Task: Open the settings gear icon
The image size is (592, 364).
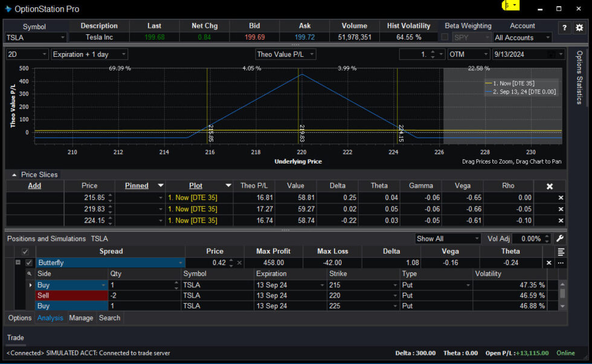Action: (x=579, y=28)
